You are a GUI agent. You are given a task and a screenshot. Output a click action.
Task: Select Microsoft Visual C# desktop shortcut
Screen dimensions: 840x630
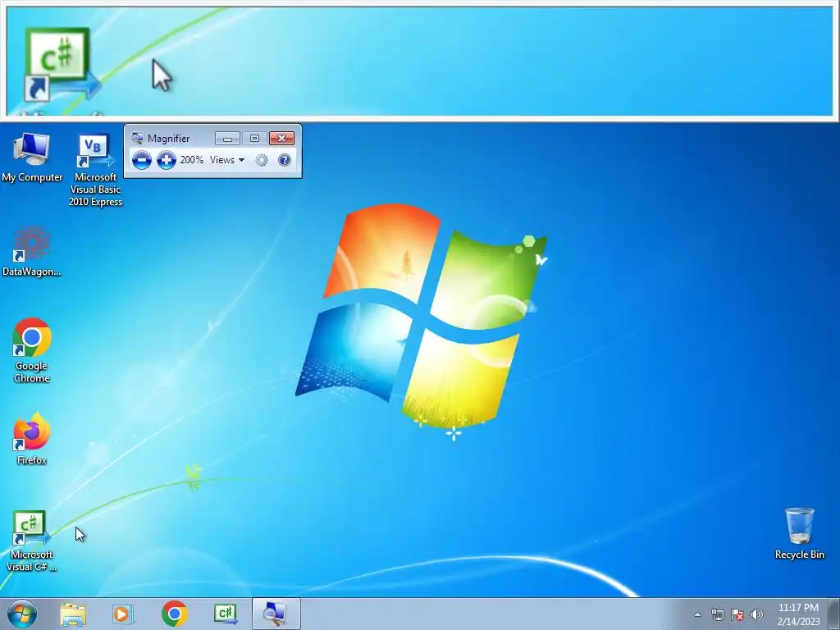click(x=32, y=541)
